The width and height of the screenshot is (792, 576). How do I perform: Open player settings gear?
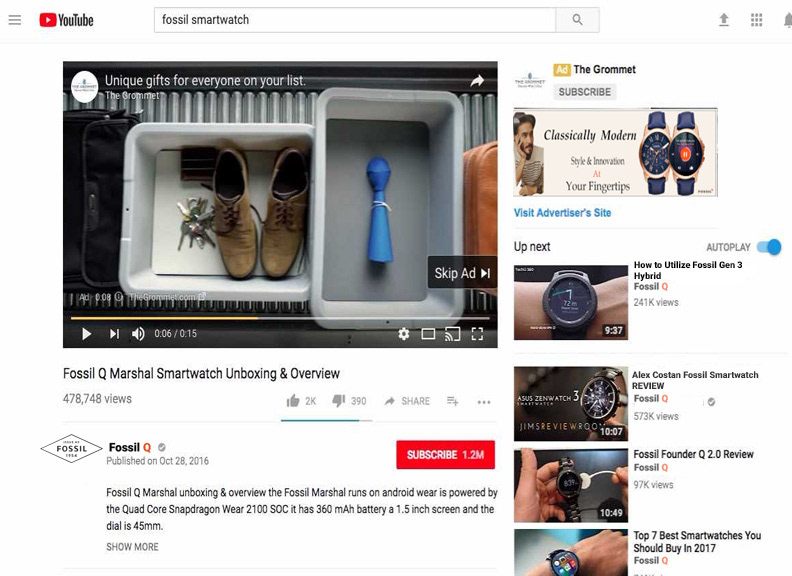(404, 334)
